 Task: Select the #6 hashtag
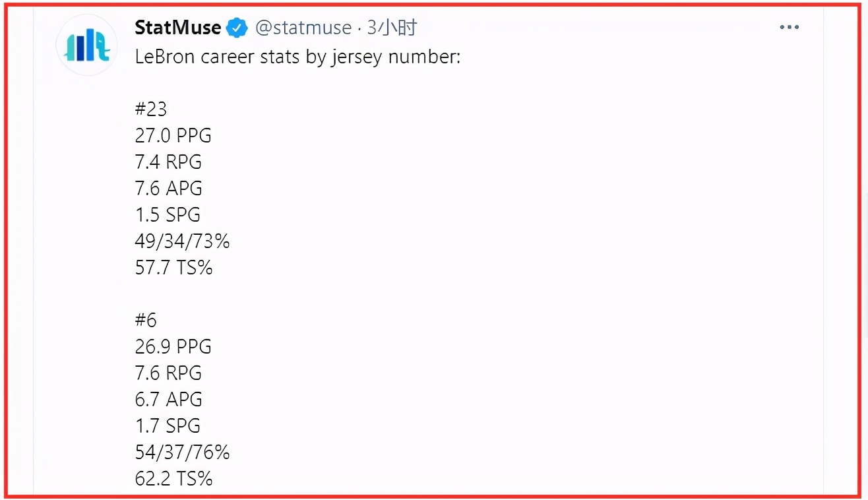pyautogui.click(x=146, y=320)
